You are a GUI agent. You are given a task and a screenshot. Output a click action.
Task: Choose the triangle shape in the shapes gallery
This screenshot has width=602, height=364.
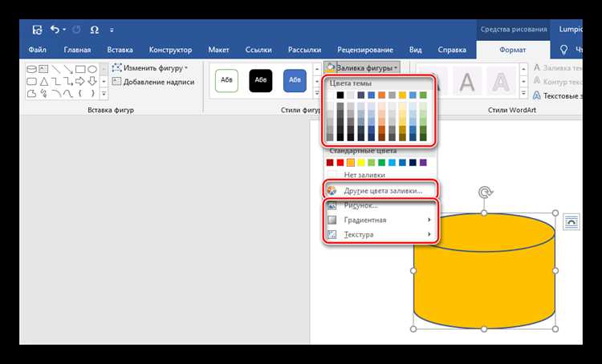44,81
